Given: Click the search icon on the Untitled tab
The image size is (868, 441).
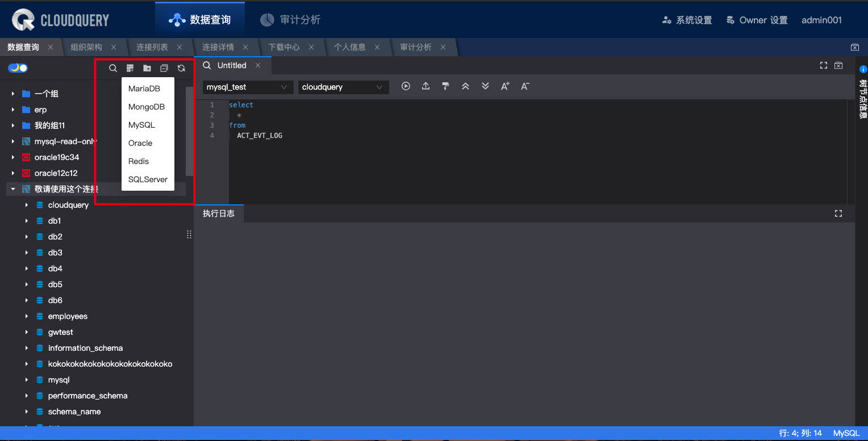Looking at the screenshot, I should coord(207,65).
